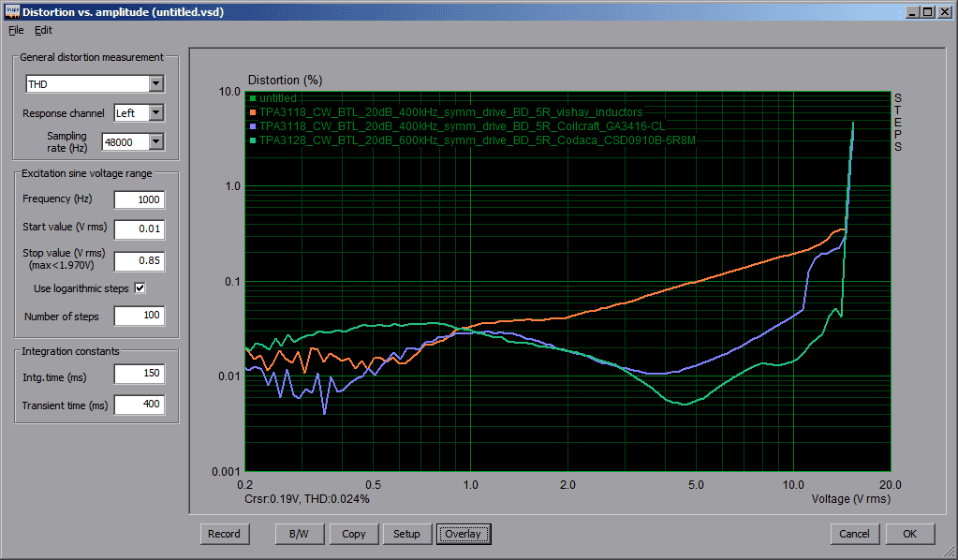Click the B/W button
The height and width of the screenshot is (560, 958).
click(x=300, y=534)
